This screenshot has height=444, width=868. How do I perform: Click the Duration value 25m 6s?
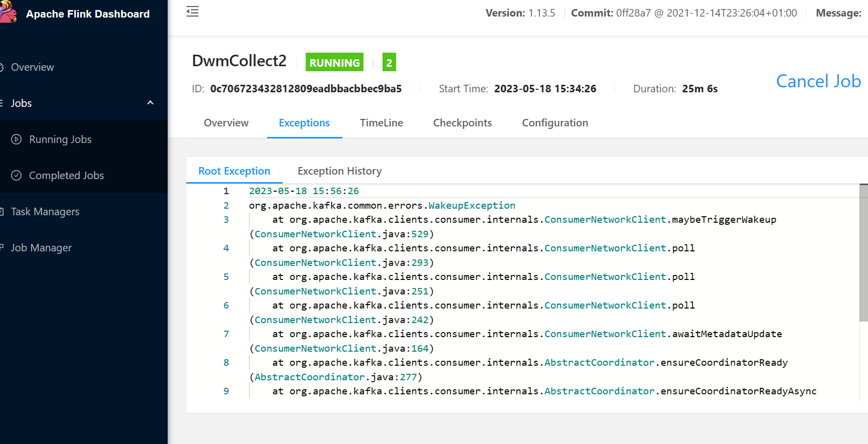700,89
